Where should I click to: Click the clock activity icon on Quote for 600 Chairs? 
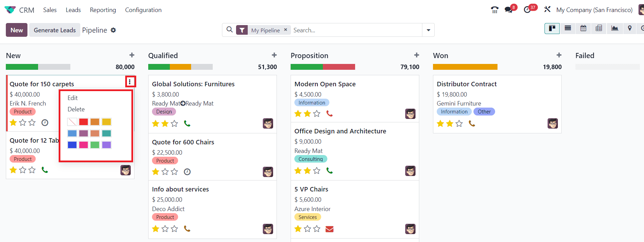[187, 172]
